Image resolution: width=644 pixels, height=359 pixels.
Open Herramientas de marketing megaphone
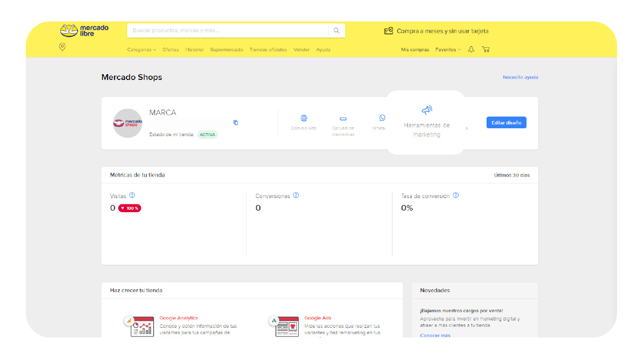pos(427,110)
